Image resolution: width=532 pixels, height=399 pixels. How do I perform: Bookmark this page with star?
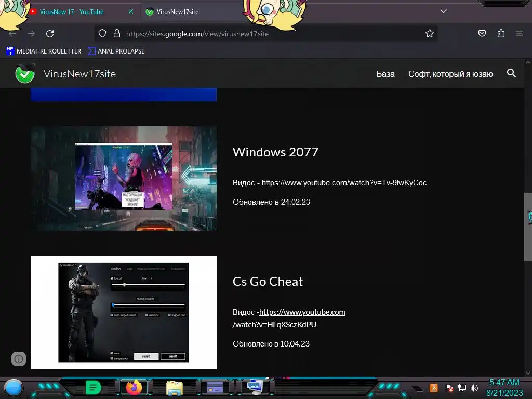pyautogui.click(x=430, y=33)
